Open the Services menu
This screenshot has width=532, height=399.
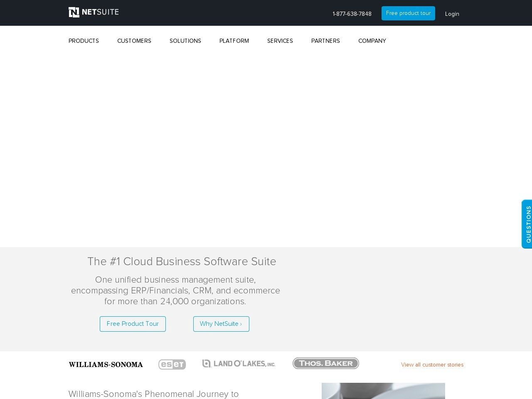coord(280,41)
